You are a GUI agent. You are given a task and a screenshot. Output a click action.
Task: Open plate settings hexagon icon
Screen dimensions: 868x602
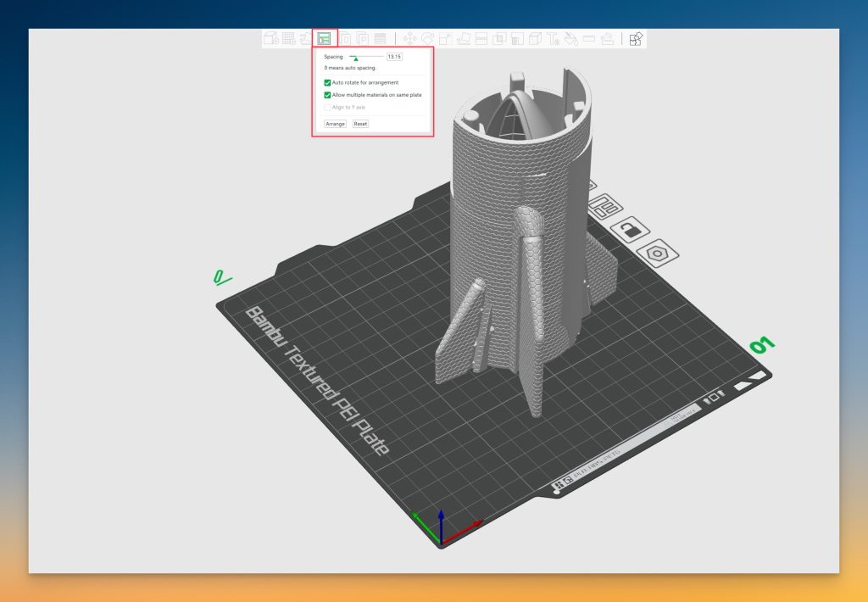[656, 253]
